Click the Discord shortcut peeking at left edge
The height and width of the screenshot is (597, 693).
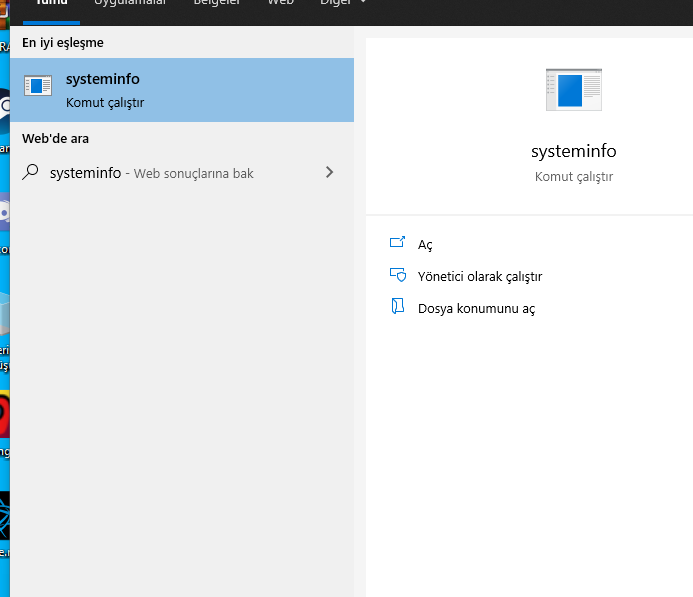point(4,211)
